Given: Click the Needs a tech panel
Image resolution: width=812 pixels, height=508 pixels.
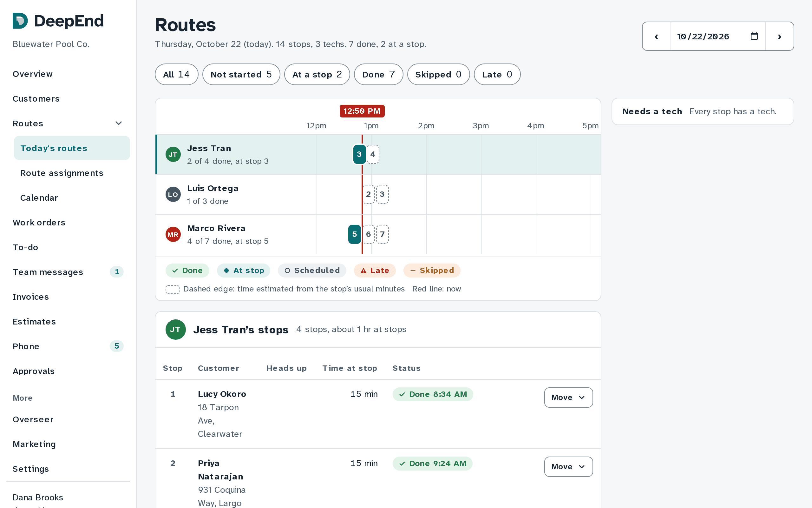Looking at the screenshot, I should pyautogui.click(x=703, y=111).
